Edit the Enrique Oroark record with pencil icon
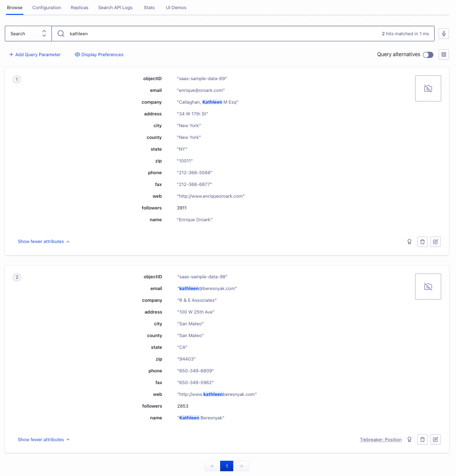The height and width of the screenshot is (476, 456). click(x=436, y=242)
